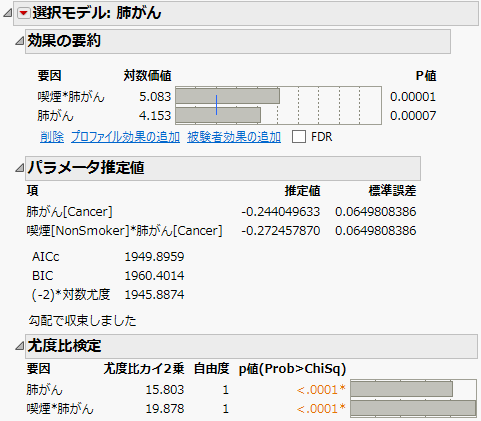Click the 肺がん row in 尤度比検定
This screenshot has height=421, width=481.
pyautogui.click(x=45, y=390)
